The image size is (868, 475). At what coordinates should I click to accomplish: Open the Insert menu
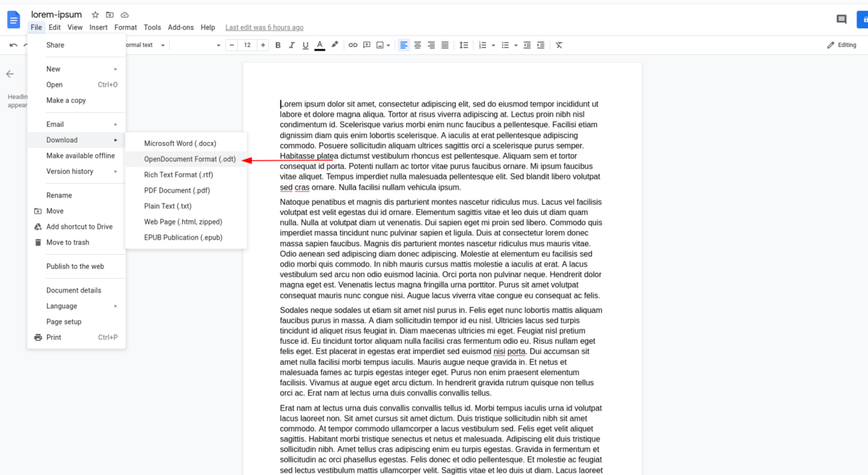pyautogui.click(x=98, y=28)
